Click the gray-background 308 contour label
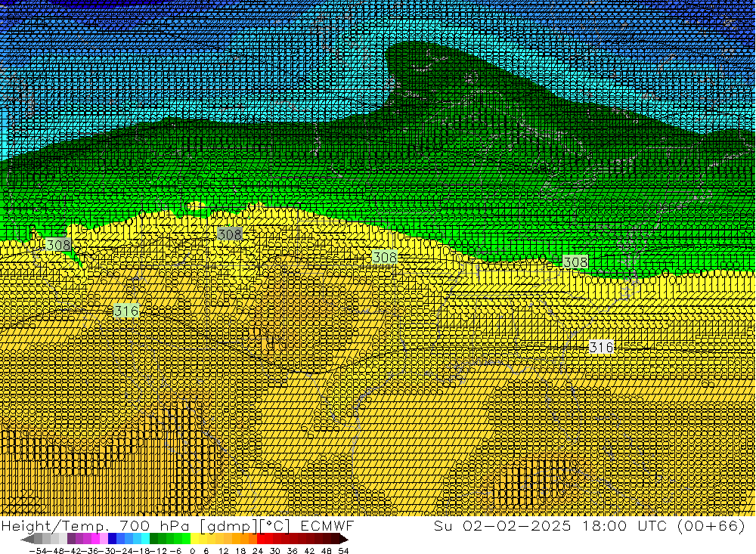 (x=230, y=234)
